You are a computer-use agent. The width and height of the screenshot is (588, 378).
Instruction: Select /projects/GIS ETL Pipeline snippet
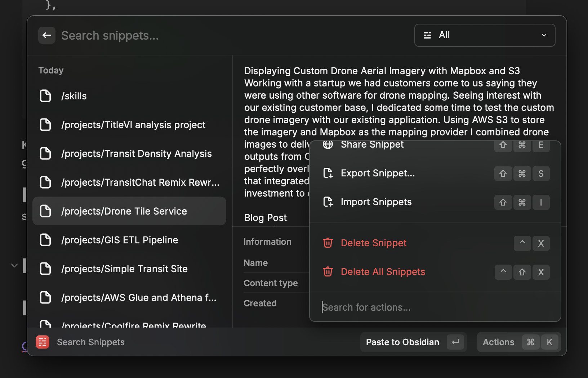(129, 240)
